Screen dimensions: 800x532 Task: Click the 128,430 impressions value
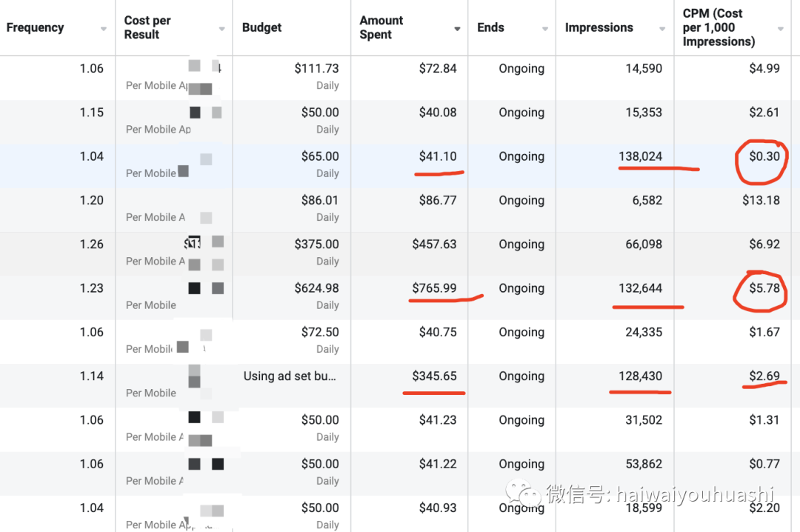click(640, 376)
